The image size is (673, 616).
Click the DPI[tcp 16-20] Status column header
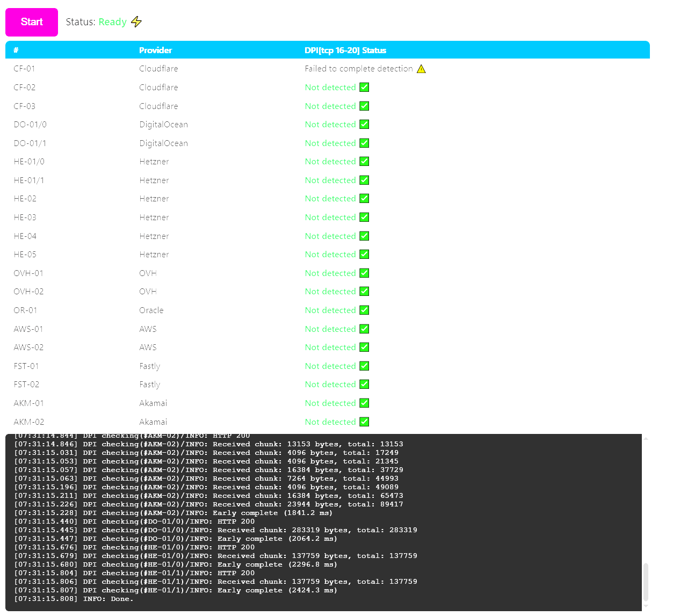[x=345, y=50]
